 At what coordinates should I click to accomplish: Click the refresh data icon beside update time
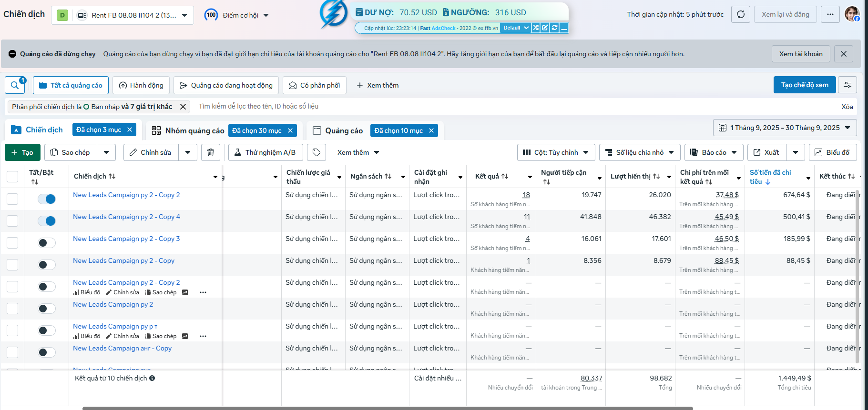741,14
